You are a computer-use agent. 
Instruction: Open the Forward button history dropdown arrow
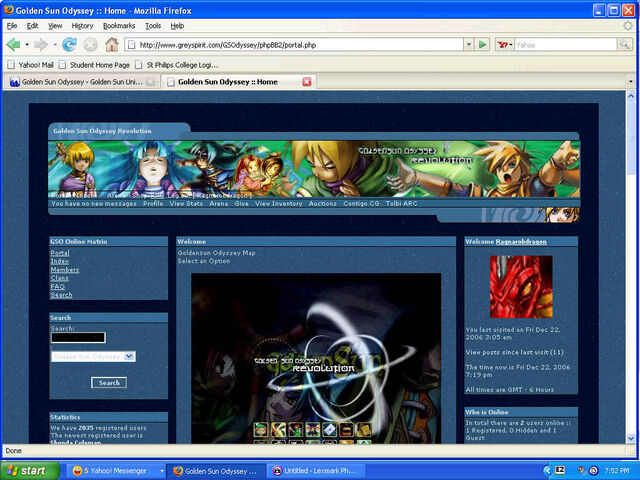tap(55, 44)
